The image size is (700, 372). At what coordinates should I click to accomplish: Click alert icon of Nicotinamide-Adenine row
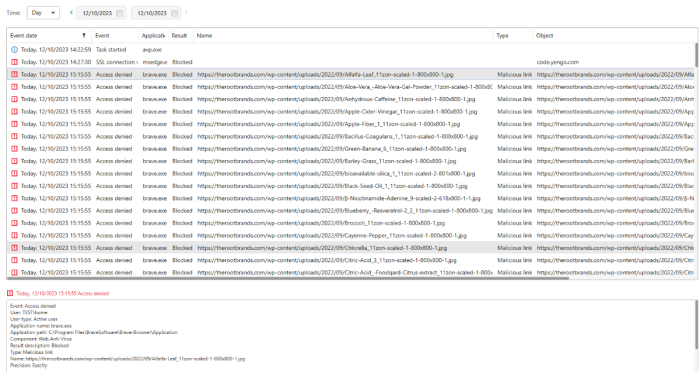coord(14,198)
